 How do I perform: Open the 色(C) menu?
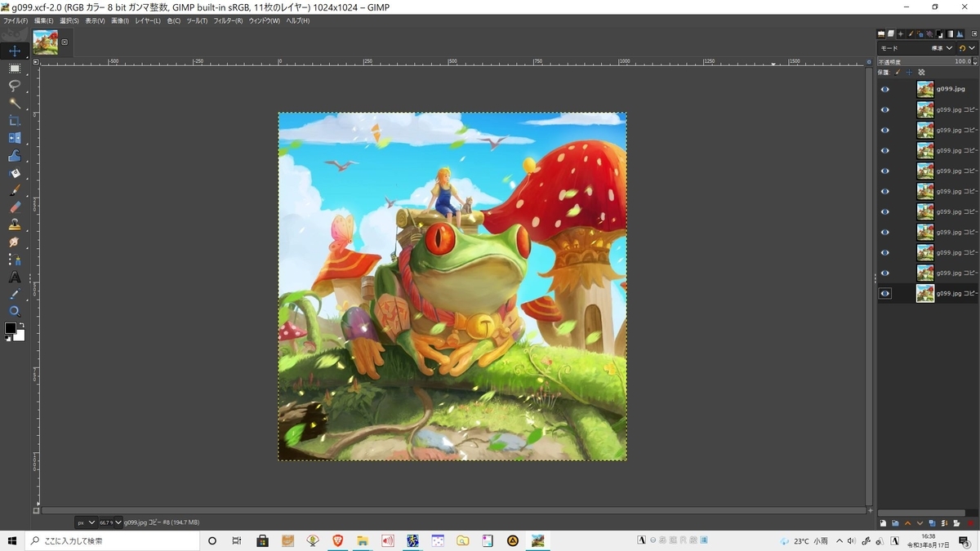[174, 20]
